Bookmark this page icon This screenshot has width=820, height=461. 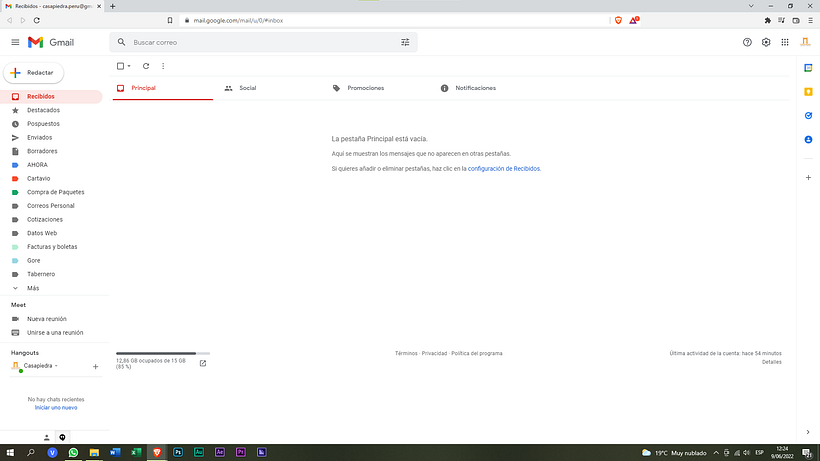(x=170, y=20)
